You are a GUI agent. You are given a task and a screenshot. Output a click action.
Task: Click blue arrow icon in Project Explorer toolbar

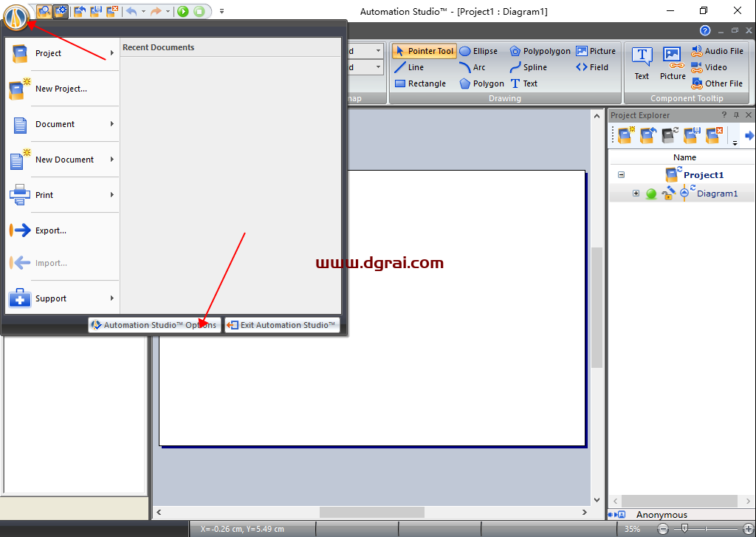pyautogui.click(x=749, y=136)
